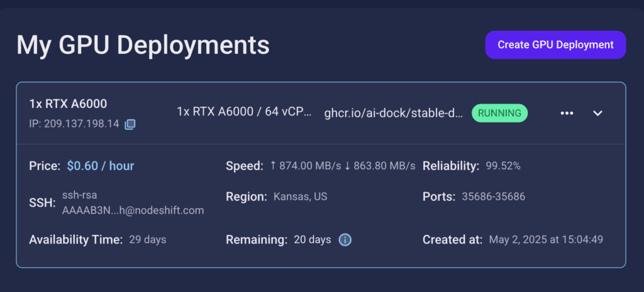This screenshot has width=644, height=292.
Task: Click the Created at date value
Action: pos(546,240)
